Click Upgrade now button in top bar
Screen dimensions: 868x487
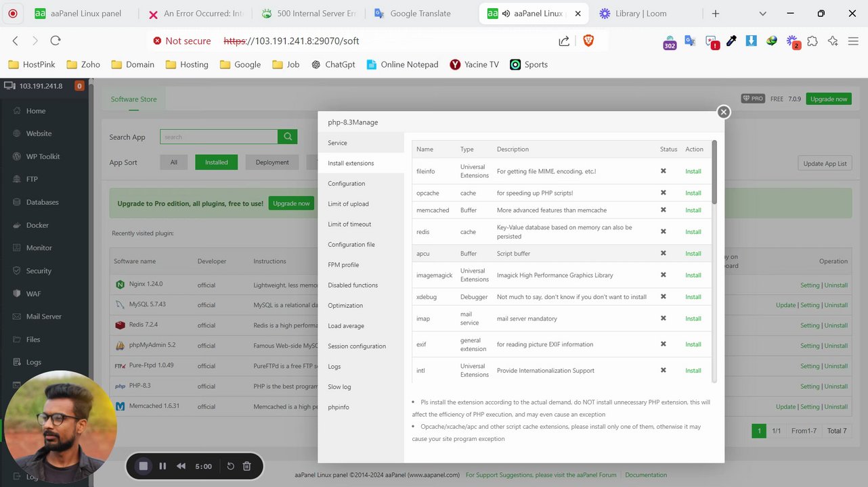point(829,99)
